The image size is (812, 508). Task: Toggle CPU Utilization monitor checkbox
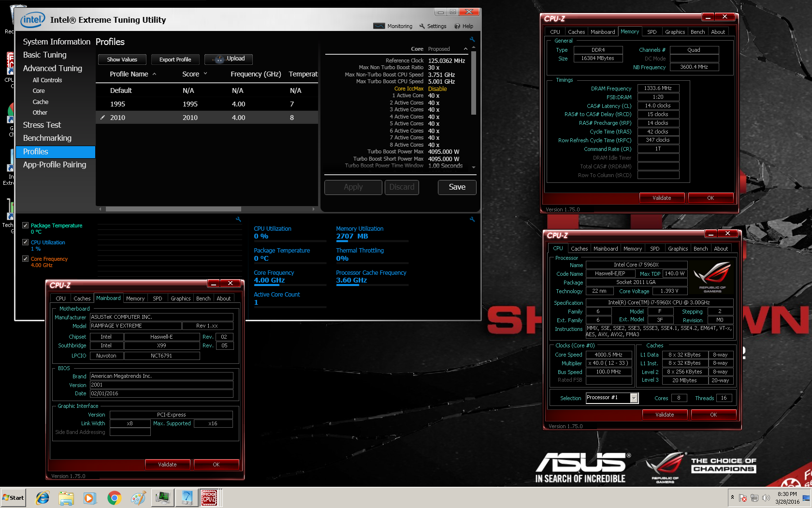(25, 242)
